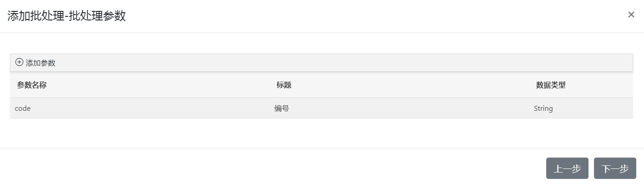Click the 编号 title cell

(x=282, y=109)
